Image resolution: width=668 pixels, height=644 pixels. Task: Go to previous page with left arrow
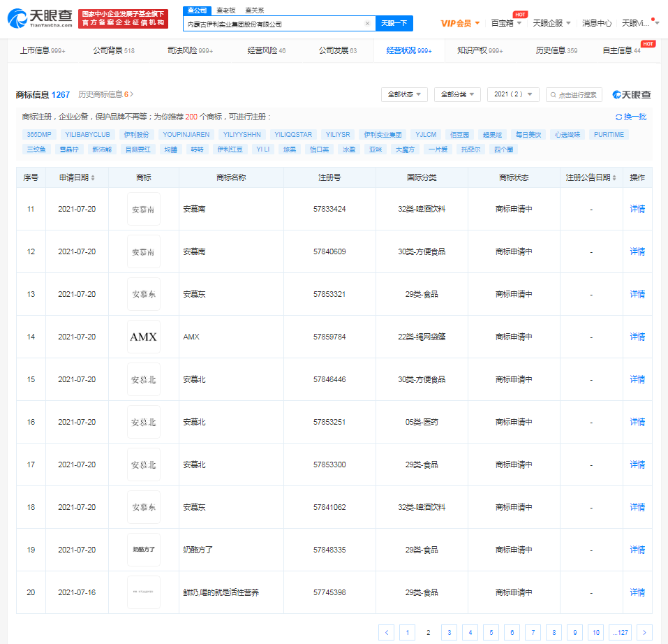[x=386, y=633]
